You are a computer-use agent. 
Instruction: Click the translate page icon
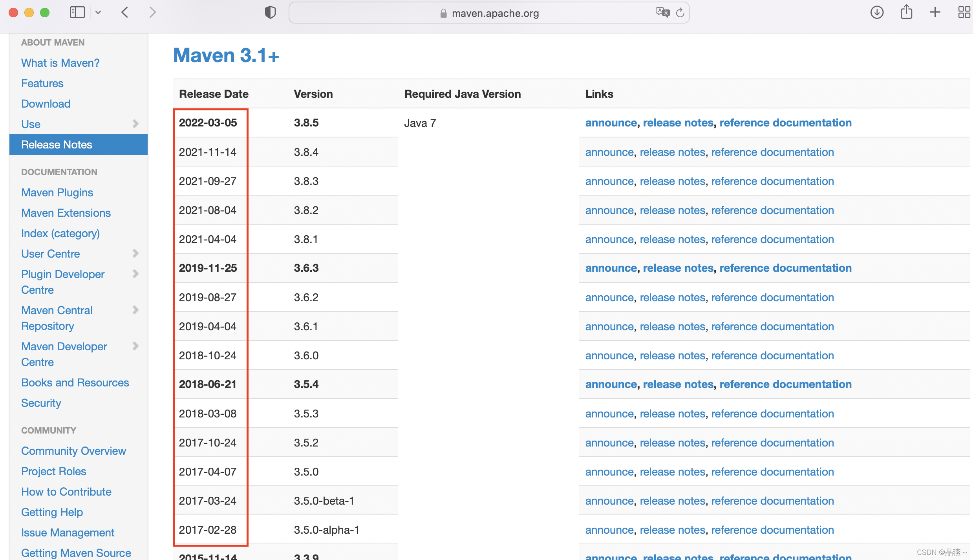(662, 13)
